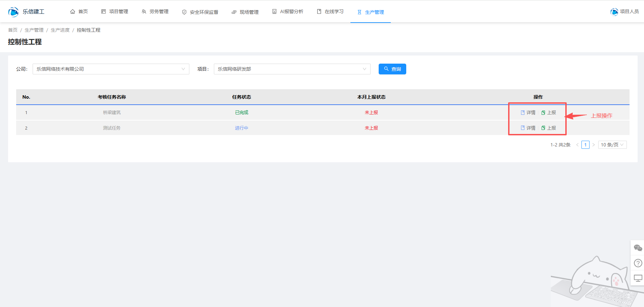Screen dimensions: 644x307
Task: Click the help question mark icon
Action: pyautogui.click(x=638, y=263)
